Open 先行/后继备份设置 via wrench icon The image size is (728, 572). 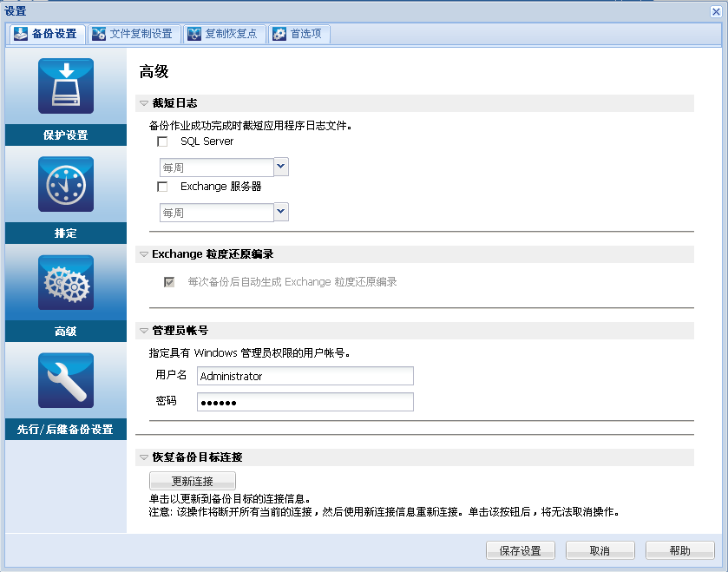(x=66, y=380)
